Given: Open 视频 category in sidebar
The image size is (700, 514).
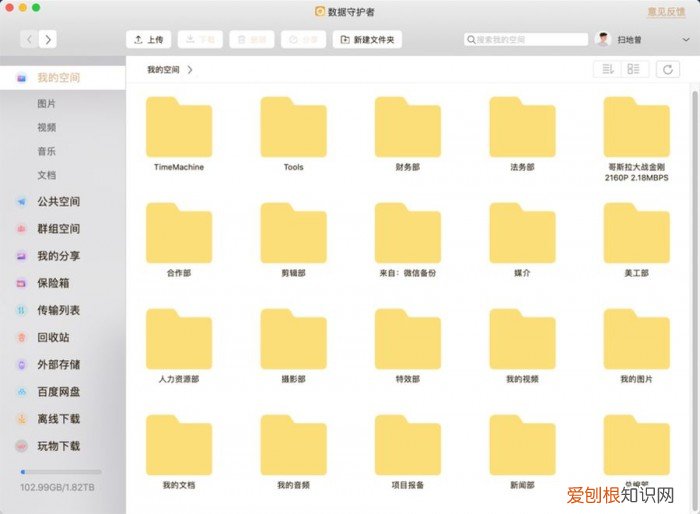Looking at the screenshot, I should click(x=46, y=128).
